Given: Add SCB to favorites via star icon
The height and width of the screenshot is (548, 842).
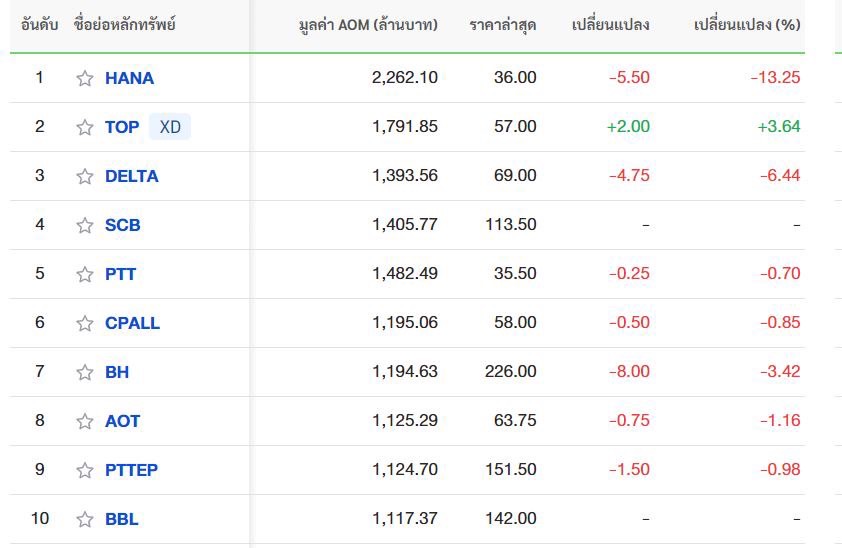Looking at the screenshot, I should click(x=84, y=225).
